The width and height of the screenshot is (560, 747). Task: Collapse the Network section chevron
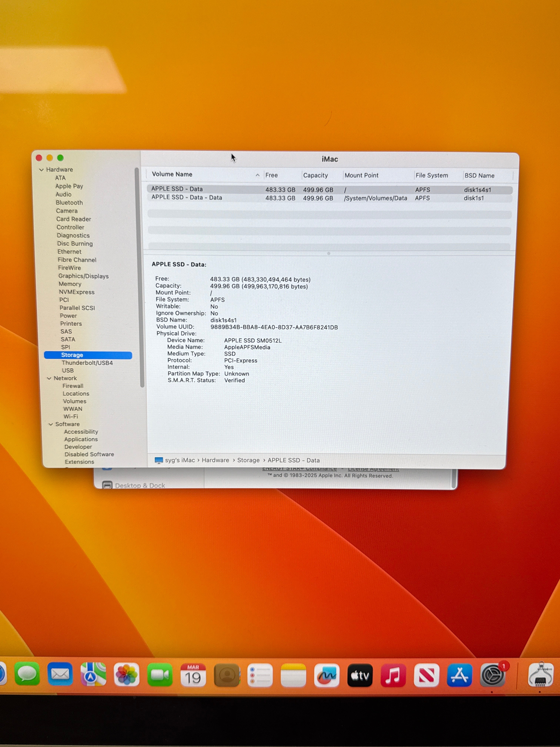point(49,379)
